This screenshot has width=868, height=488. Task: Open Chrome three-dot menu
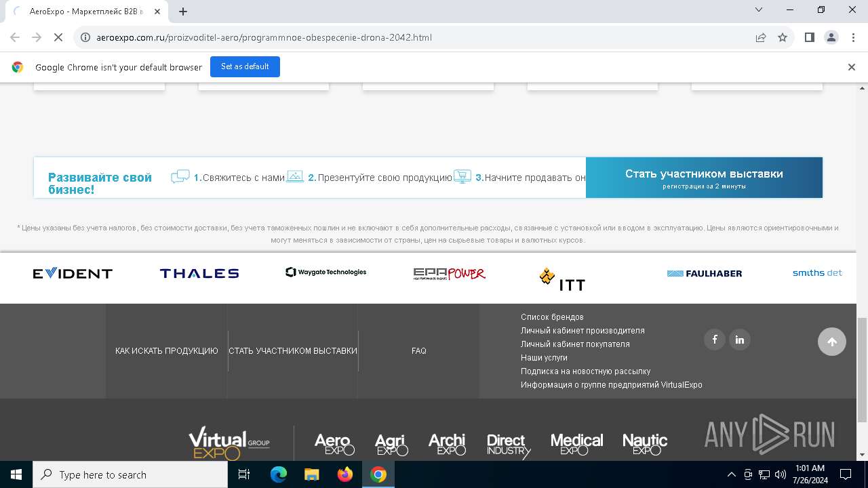pos(853,37)
